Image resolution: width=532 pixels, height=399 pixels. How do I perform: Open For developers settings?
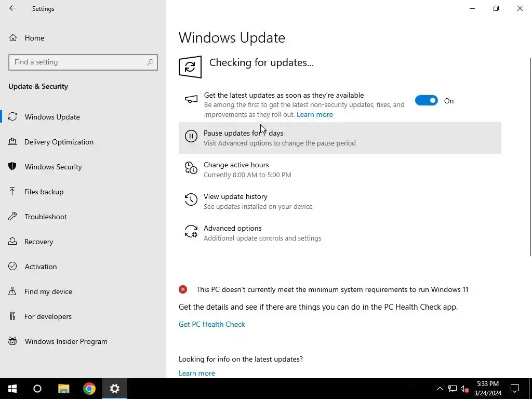pyautogui.click(x=83, y=316)
